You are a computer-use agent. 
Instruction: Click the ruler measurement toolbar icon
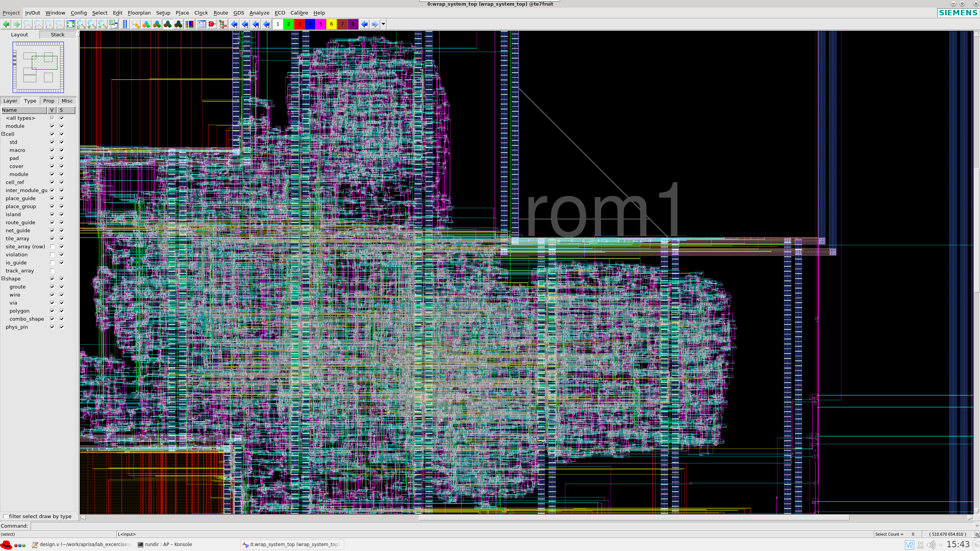[x=124, y=24]
